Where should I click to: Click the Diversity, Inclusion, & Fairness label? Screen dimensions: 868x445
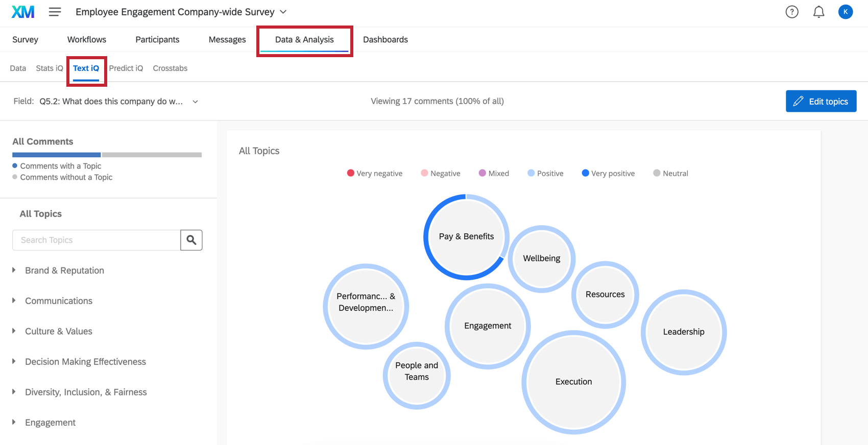[x=86, y=392]
